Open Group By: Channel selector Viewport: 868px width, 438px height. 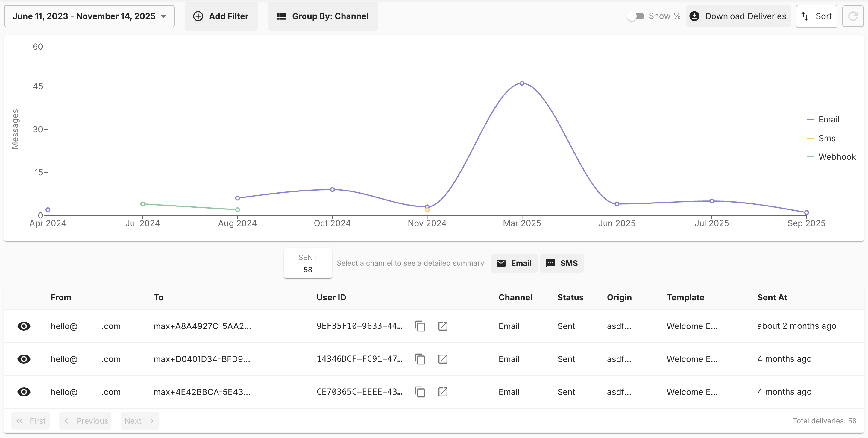(323, 16)
